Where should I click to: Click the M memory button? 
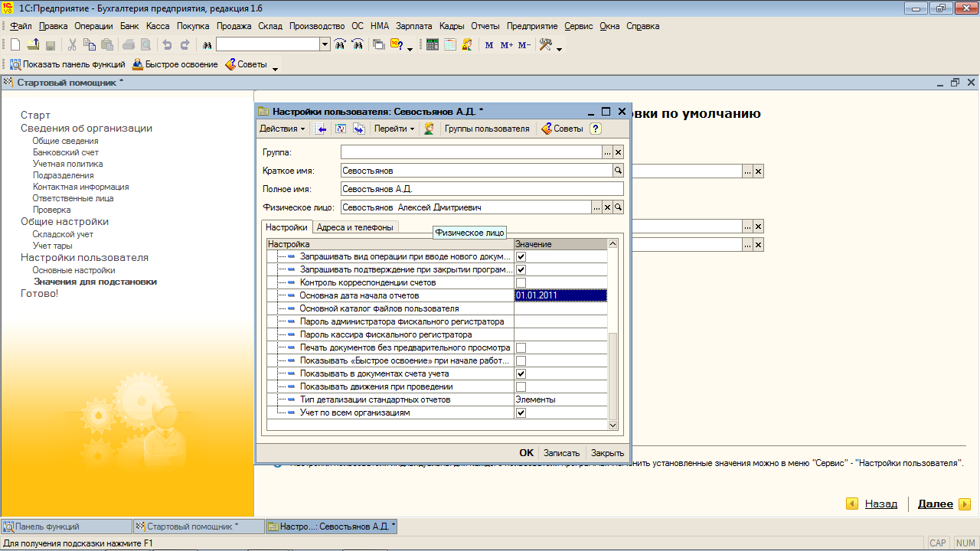(489, 45)
